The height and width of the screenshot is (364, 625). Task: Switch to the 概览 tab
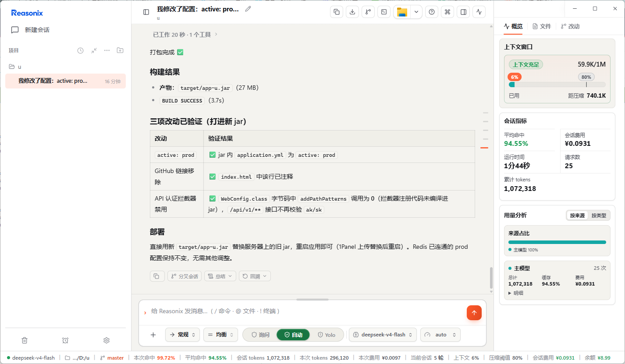click(513, 26)
